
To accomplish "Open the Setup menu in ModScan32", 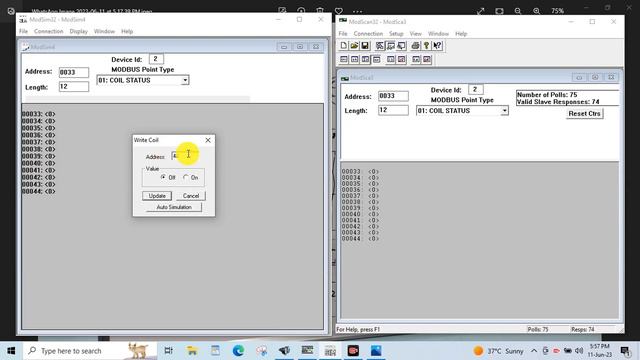I will pyautogui.click(x=396, y=33).
